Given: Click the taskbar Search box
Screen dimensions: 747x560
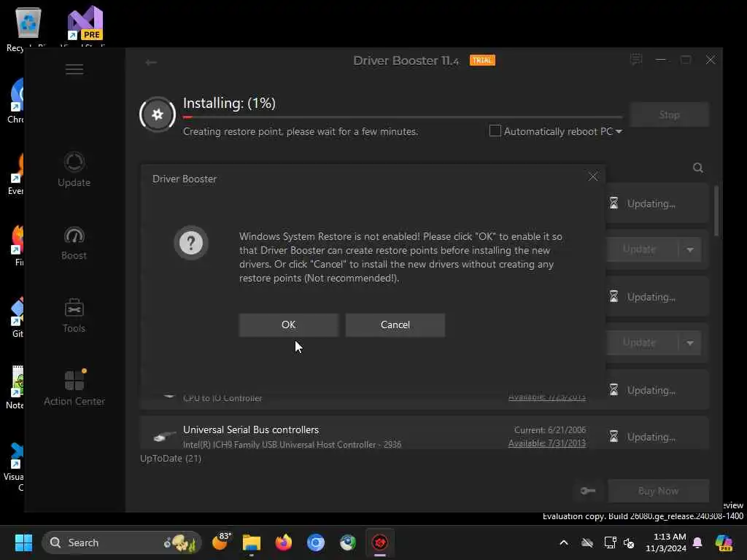Looking at the screenshot, I should point(122,542).
